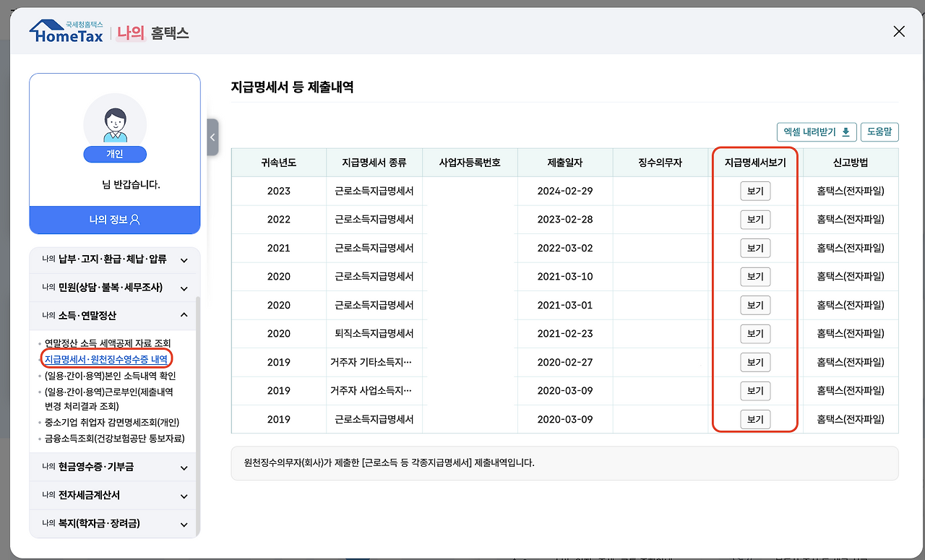Collapse the sidebar using the left-pointing chevron
925x560 pixels.
pos(212,137)
